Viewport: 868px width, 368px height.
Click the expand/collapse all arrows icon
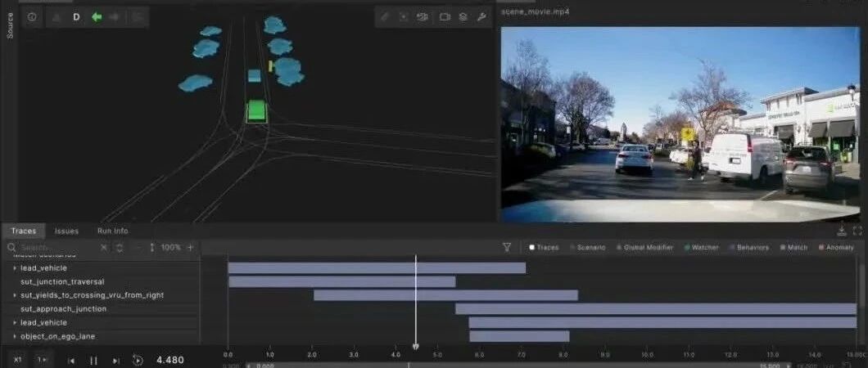tap(119, 248)
